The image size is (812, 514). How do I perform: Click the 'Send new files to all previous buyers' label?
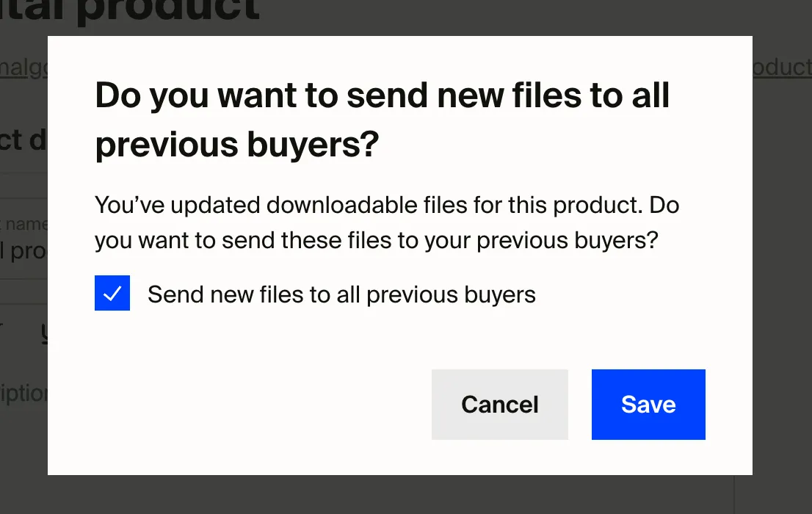[341, 294]
